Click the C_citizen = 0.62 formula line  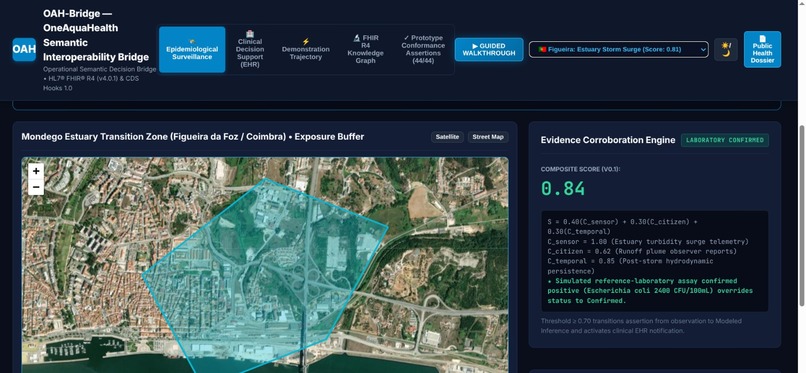pos(642,251)
